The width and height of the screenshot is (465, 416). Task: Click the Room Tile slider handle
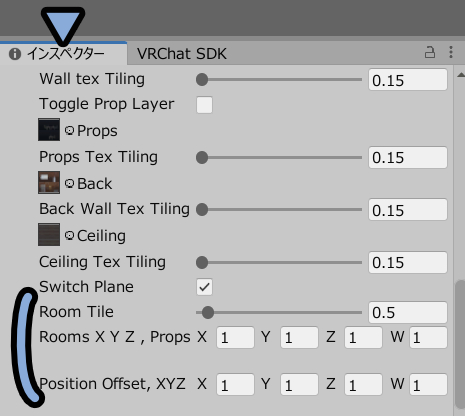click(x=208, y=313)
